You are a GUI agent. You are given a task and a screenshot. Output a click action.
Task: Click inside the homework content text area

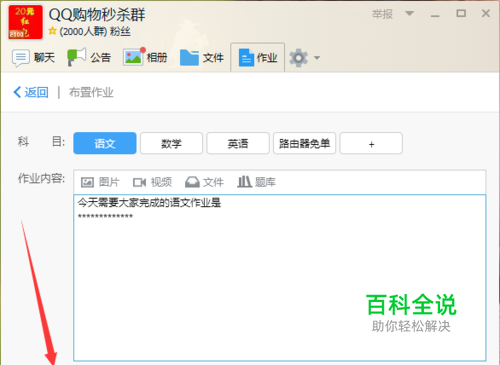click(x=280, y=278)
